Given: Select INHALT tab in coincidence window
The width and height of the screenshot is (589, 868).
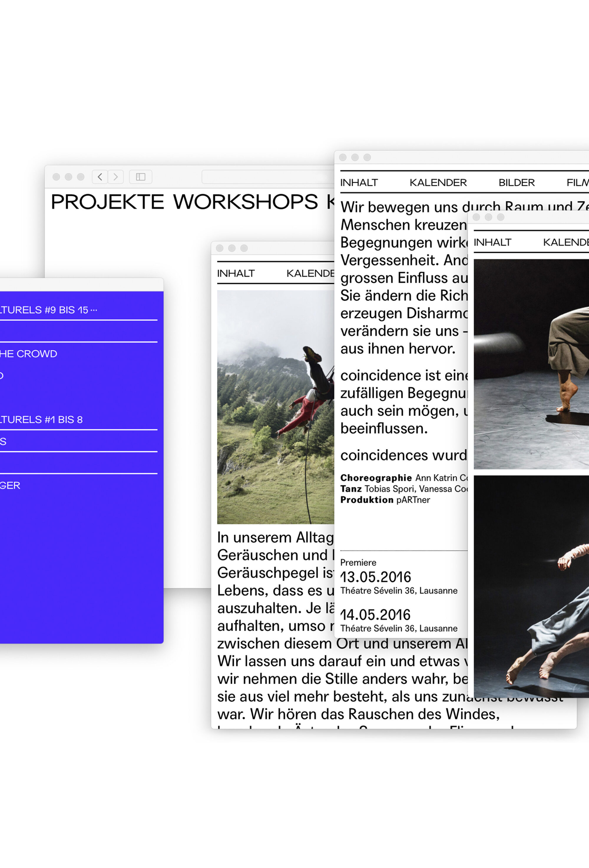Looking at the screenshot, I should [359, 183].
